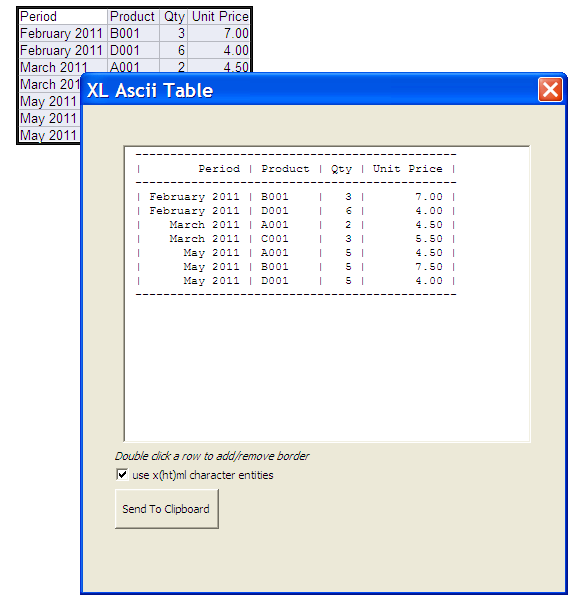
Task: Select ASCII row March 2011 C001
Action: [296, 238]
